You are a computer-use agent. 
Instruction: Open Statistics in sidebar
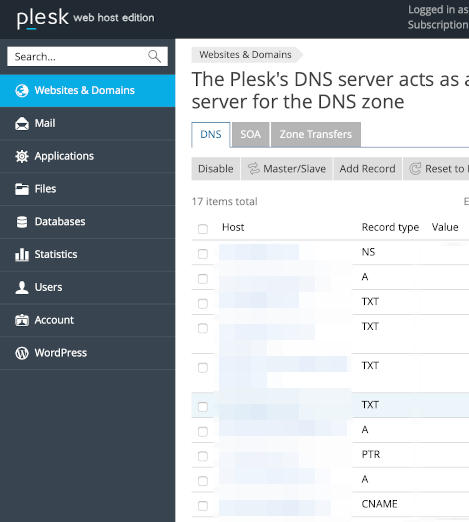[87, 254]
